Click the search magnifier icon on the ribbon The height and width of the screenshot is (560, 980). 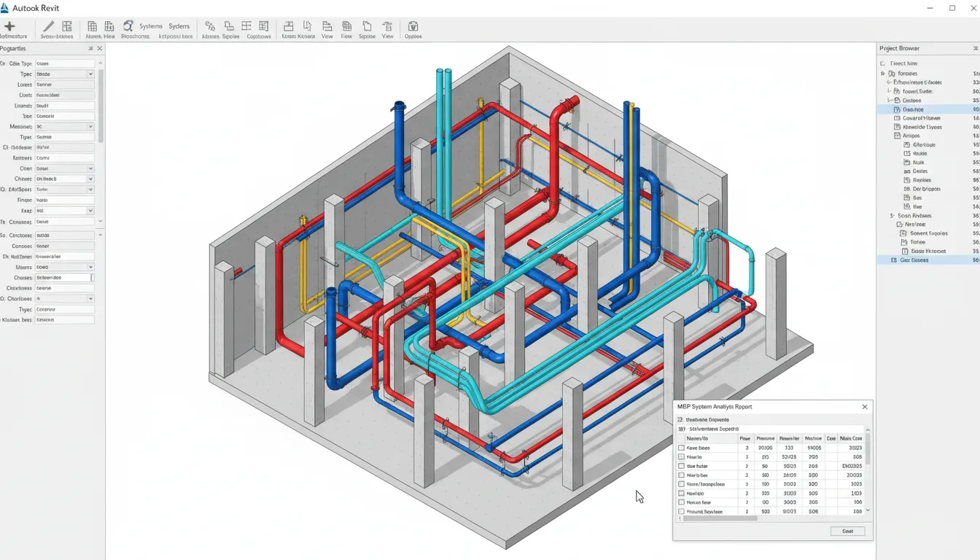pyautogui.click(x=128, y=26)
